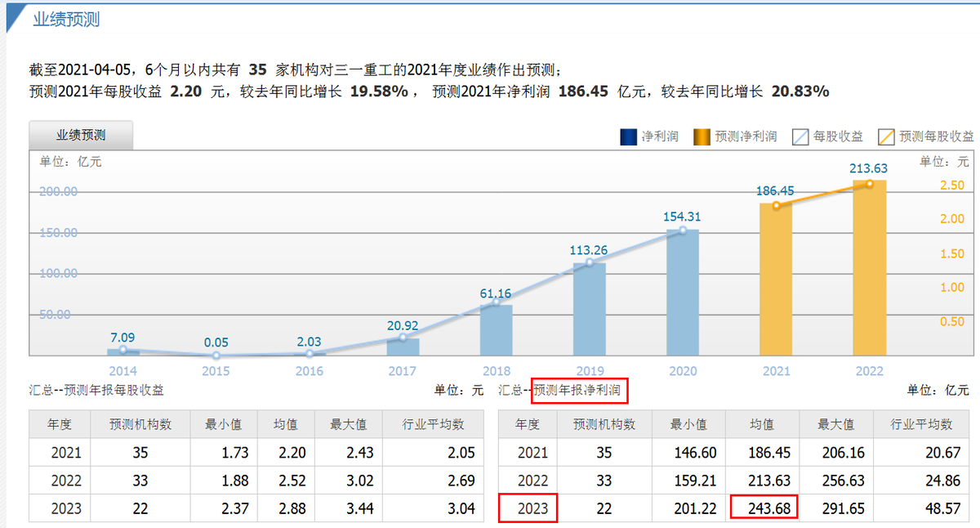Click the 2021 forecast bar 186.45
The width and height of the screenshot is (980, 528).
click(776, 280)
